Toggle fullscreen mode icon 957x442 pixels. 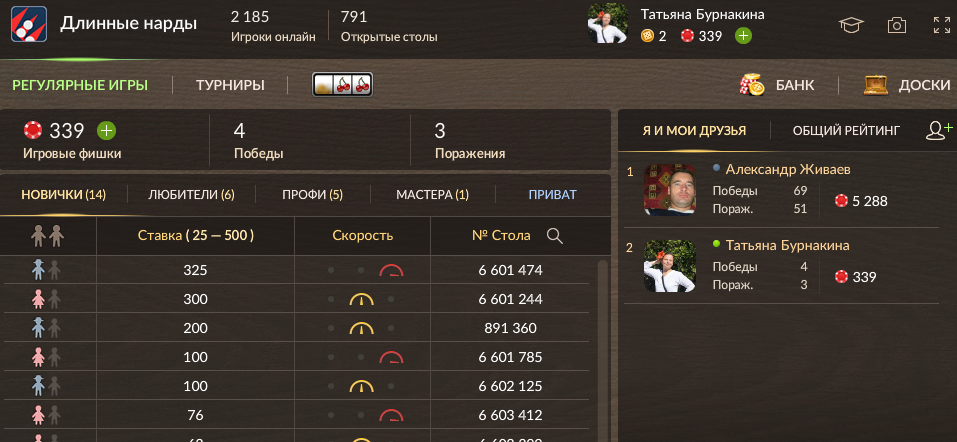click(942, 25)
